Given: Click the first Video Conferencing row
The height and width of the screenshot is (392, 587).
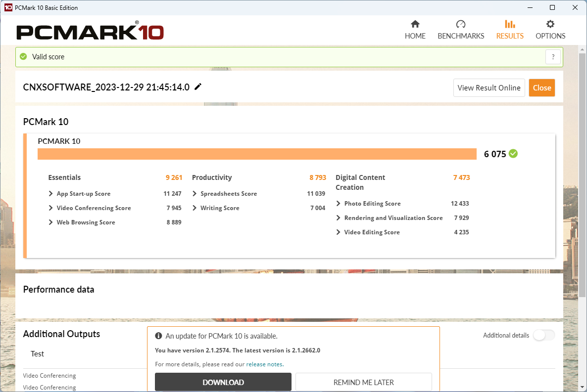Looking at the screenshot, I should (49, 376).
